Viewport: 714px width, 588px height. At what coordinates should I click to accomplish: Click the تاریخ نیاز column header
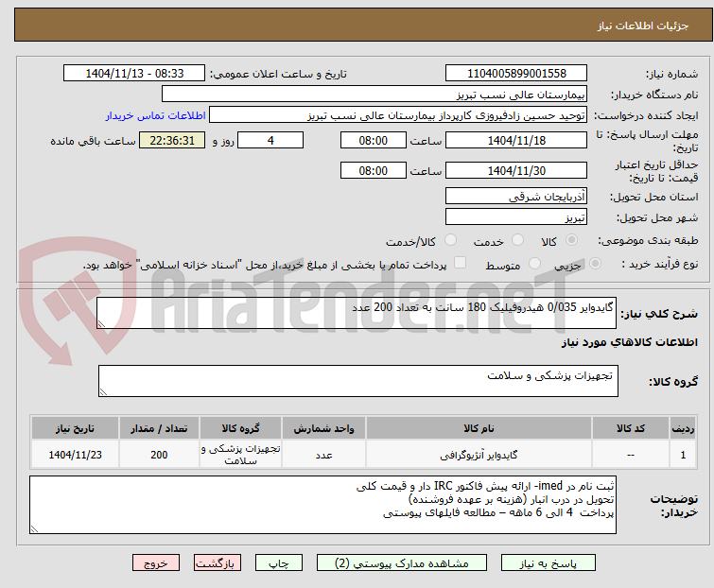pyautogui.click(x=75, y=428)
